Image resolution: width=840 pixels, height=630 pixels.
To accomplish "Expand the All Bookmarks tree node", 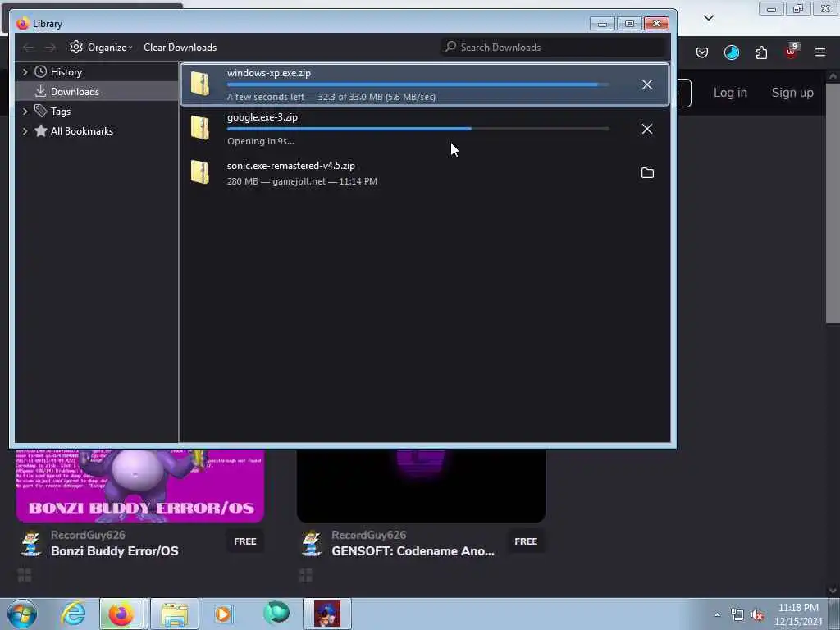I will coord(25,131).
